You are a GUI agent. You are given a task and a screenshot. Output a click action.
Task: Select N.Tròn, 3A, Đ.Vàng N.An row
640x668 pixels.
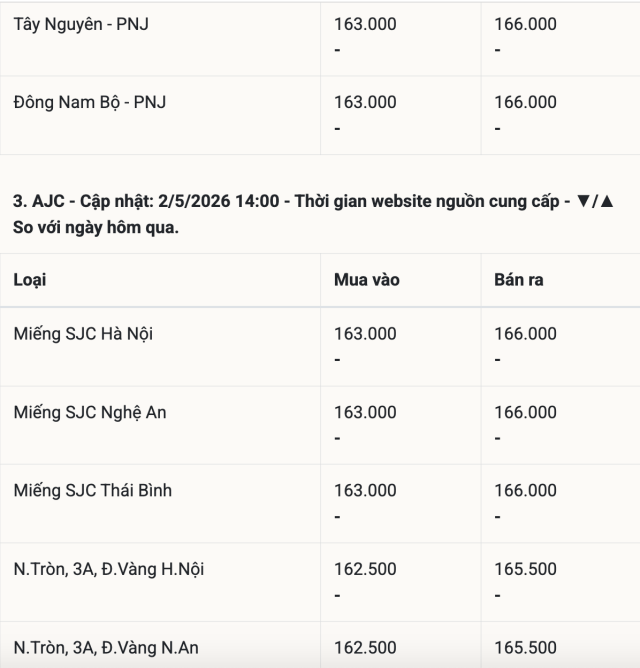click(x=320, y=645)
